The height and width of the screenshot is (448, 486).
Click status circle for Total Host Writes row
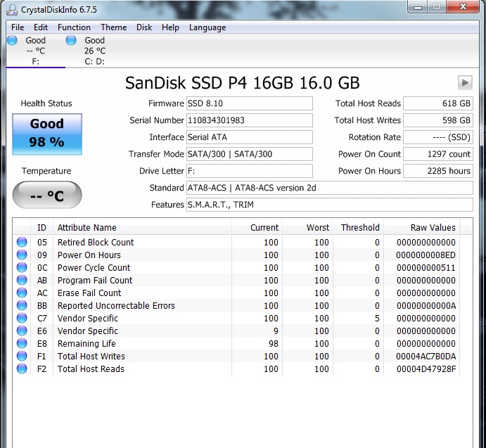(x=22, y=357)
